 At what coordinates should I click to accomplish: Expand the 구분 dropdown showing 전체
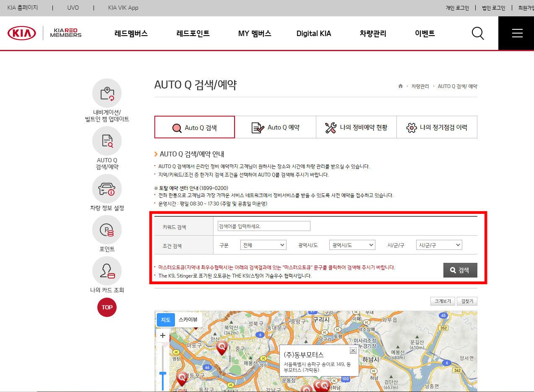263,245
